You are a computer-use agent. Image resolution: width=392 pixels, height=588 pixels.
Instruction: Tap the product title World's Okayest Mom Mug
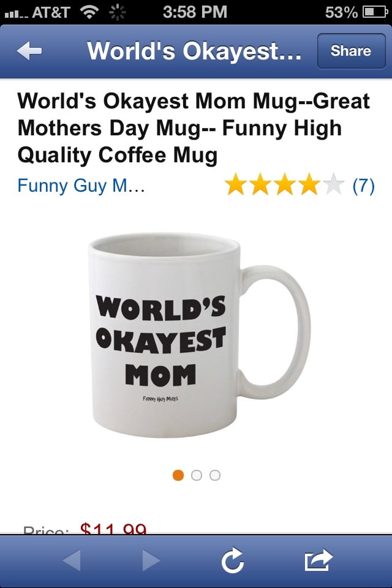(x=193, y=128)
